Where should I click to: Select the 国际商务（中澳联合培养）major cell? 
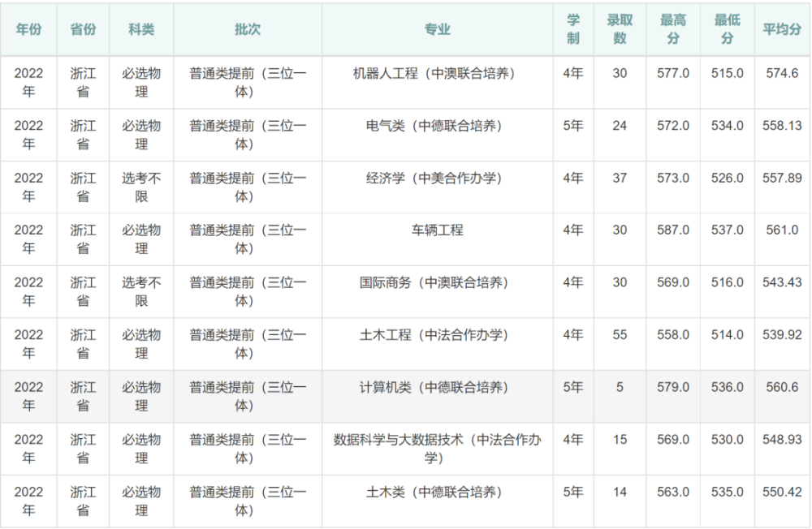tap(435, 282)
